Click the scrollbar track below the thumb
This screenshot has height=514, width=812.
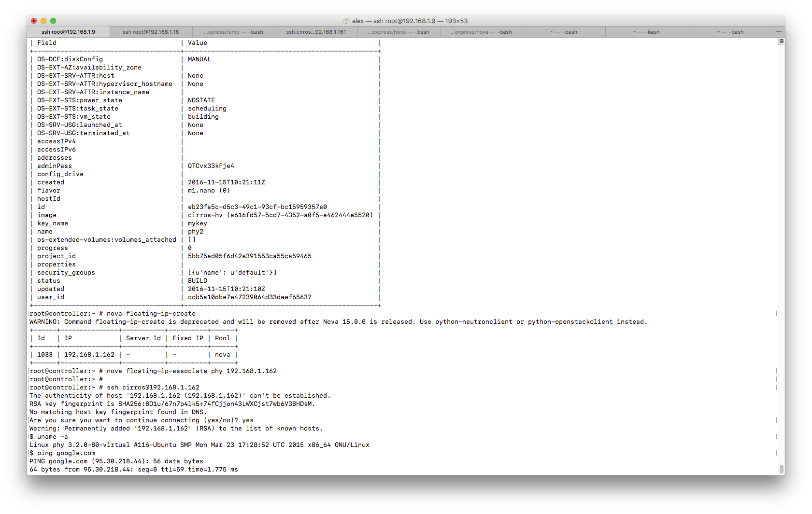click(781, 241)
